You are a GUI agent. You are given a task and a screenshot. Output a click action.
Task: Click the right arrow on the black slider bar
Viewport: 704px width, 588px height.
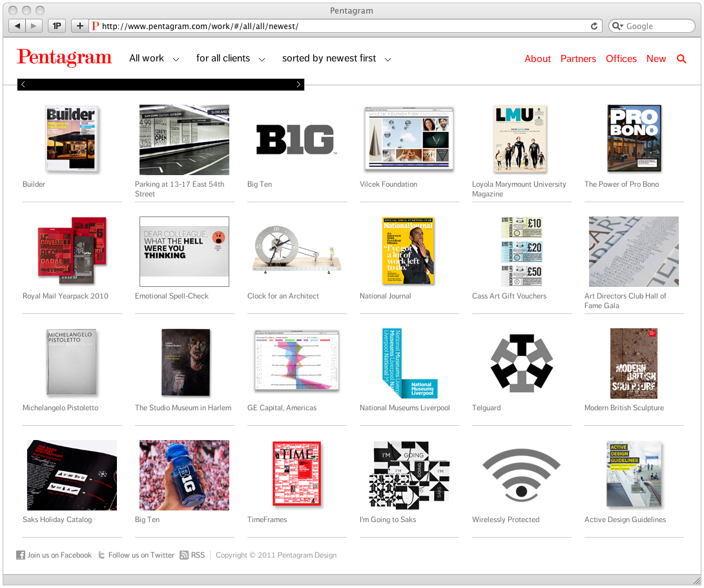(x=298, y=85)
